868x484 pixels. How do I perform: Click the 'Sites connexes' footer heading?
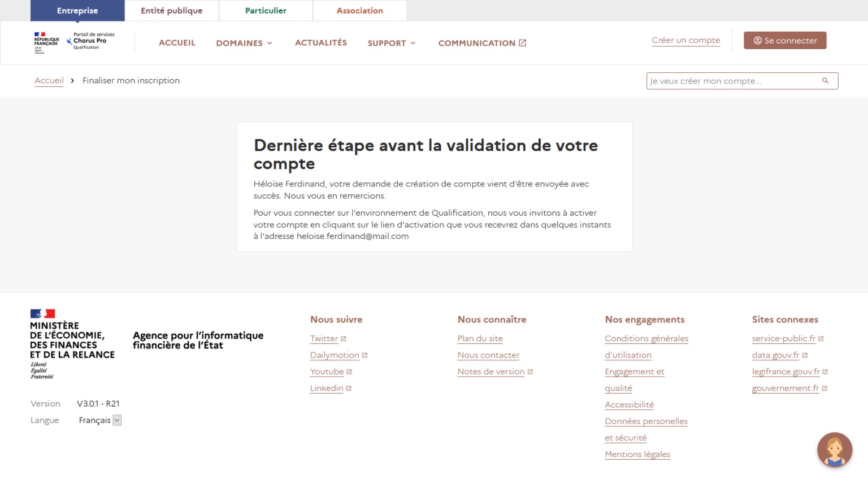coord(785,320)
